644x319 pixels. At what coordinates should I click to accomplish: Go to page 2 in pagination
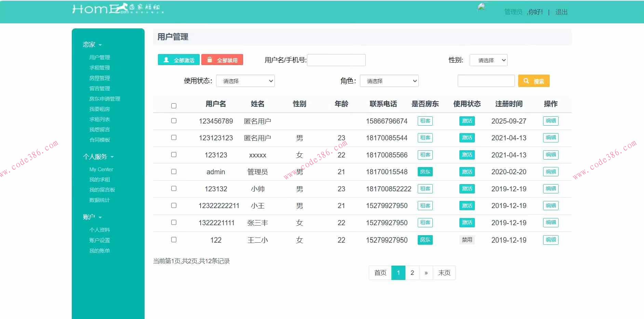click(412, 272)
